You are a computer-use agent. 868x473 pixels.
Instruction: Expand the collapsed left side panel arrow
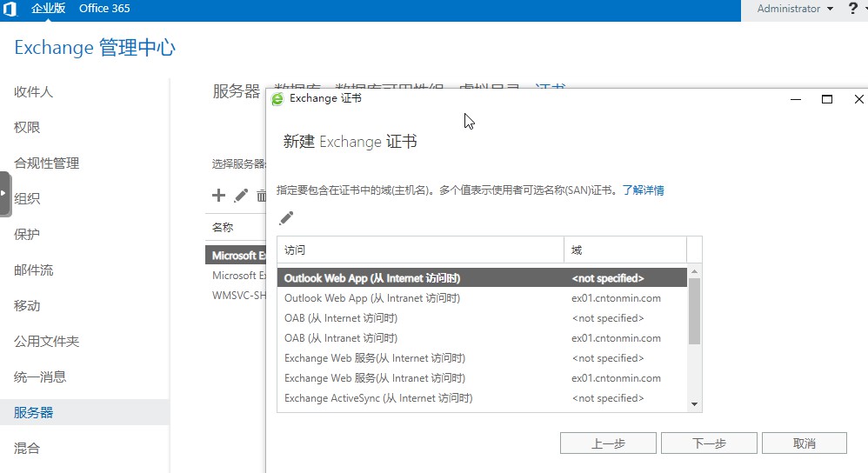tap(5, 194)
